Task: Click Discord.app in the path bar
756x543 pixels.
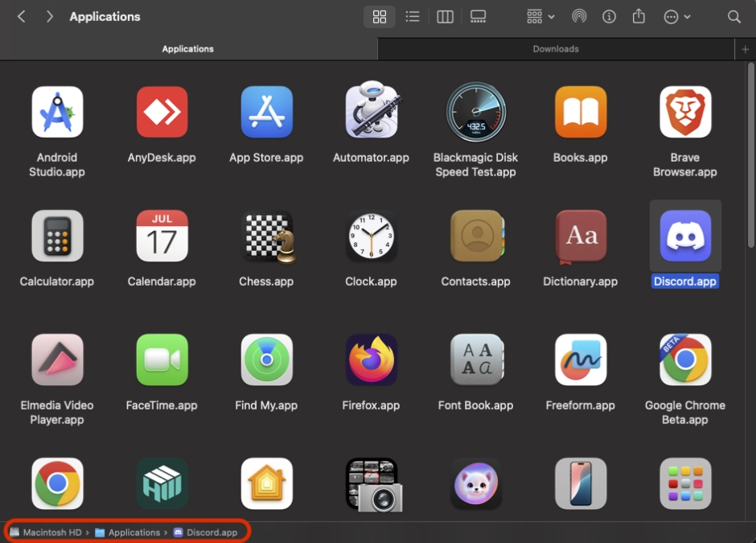Action: point(206,533)
